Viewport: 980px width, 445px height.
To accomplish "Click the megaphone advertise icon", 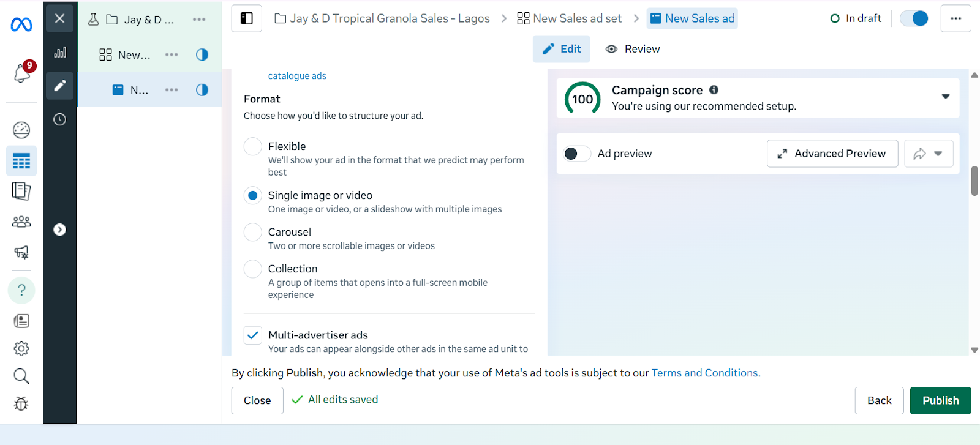I will [21, 252].
